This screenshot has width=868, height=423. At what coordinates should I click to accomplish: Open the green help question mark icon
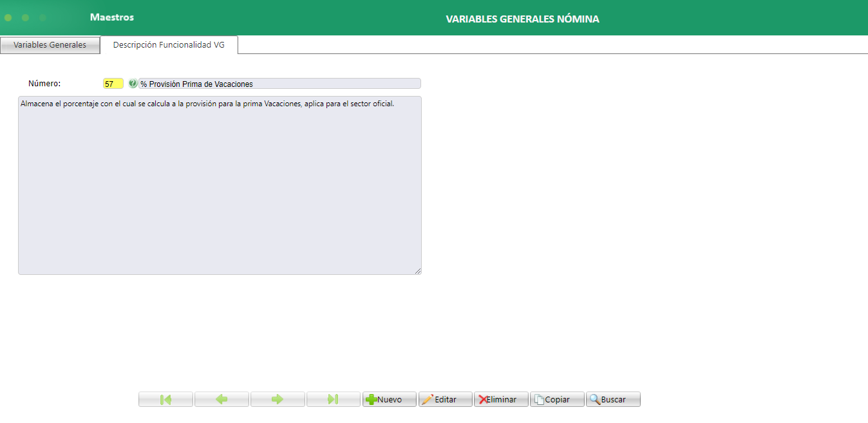click(x=133, y=83)
